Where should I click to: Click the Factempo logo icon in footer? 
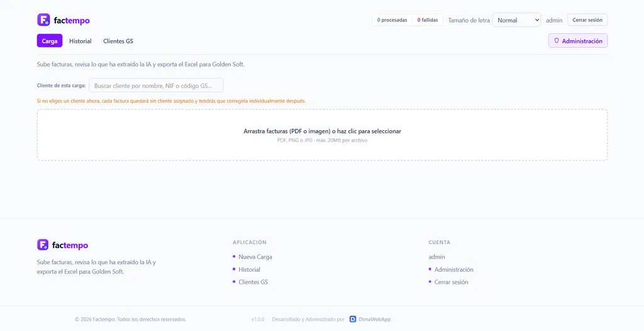pyautogui.click(x=43, y=245)
